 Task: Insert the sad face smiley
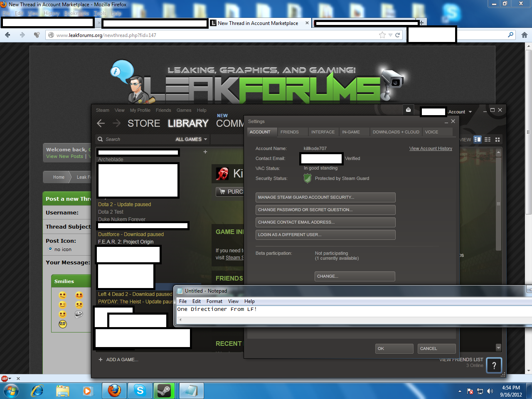[x=79, y=305]
